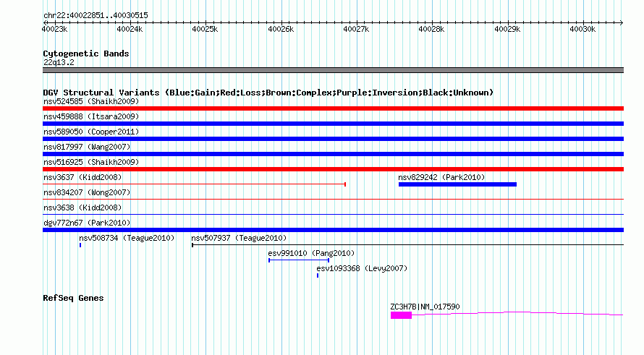Select variant label nsv829242 (Park2010)
Viewport: 644px width, 355px height.
click(441, 177)
